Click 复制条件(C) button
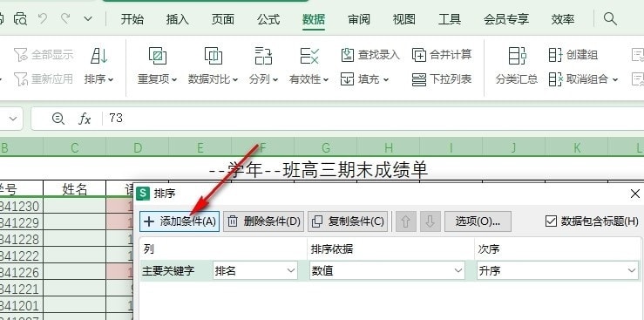The height and width of the screenshot is (320, 644). point(348,221)
